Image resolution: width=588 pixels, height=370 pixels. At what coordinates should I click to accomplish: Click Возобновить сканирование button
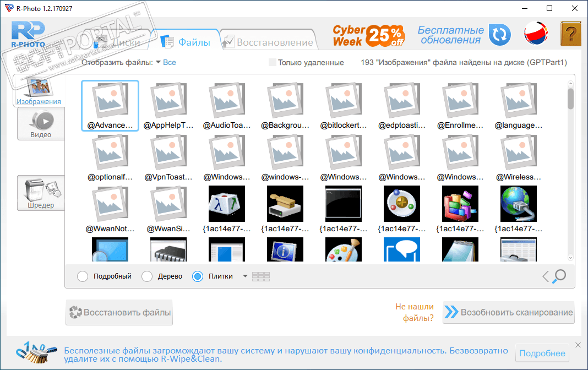point(509,312)
